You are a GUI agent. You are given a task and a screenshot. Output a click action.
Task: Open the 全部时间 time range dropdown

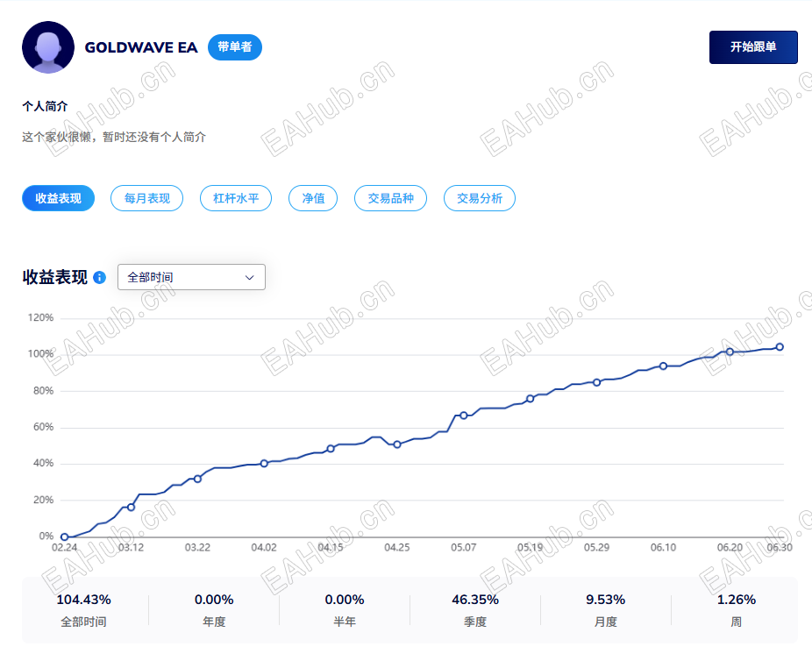pos(192,277)
